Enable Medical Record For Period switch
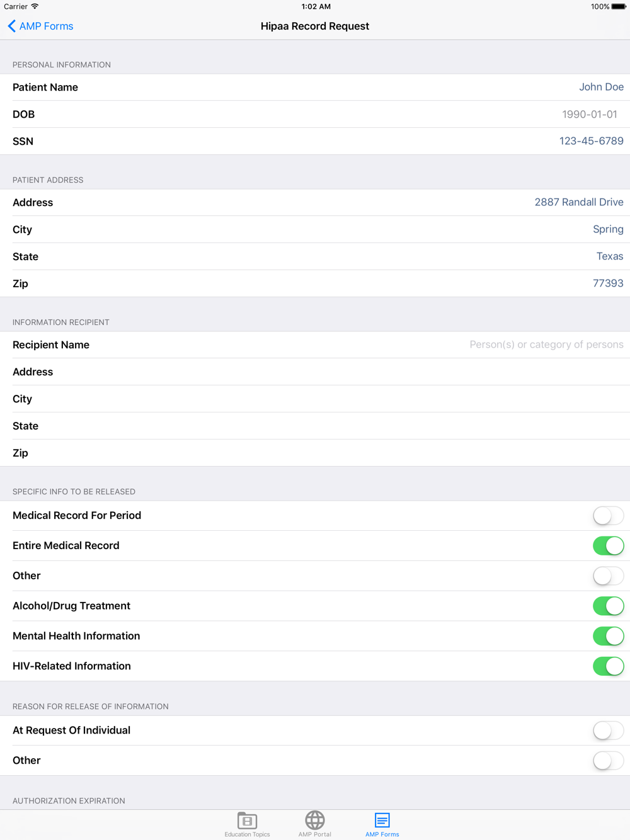The width and height of the screenshot is (630, 840). click(x=608, y=516)
